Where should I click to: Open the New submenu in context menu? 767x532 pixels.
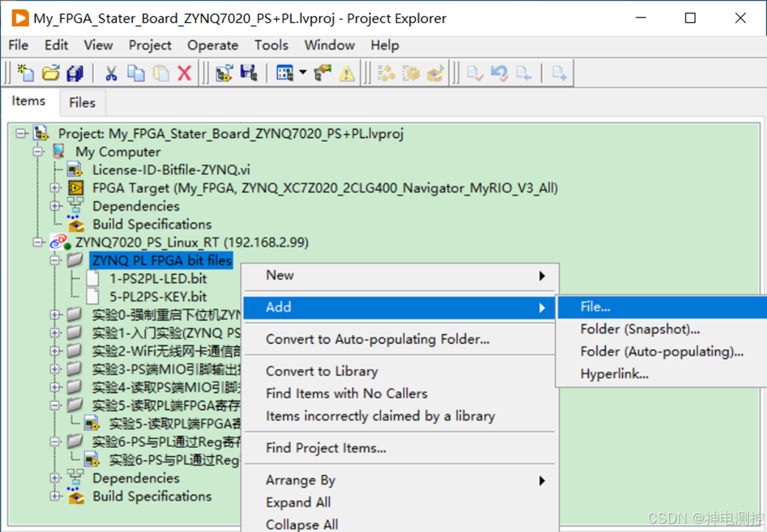pos(400,276)
